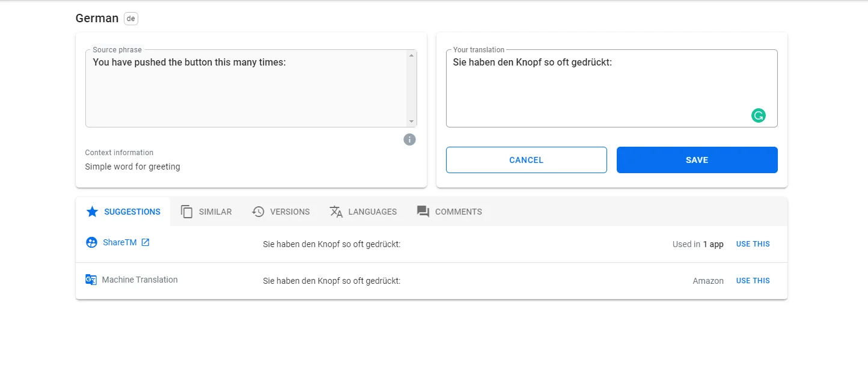Click the Machine Translation icon

[x=91, y=280]
